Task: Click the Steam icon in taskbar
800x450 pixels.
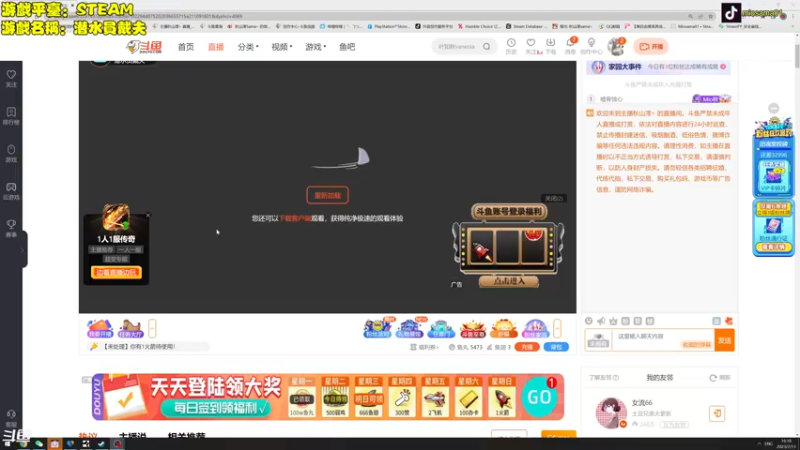Action: click(101, 444)
